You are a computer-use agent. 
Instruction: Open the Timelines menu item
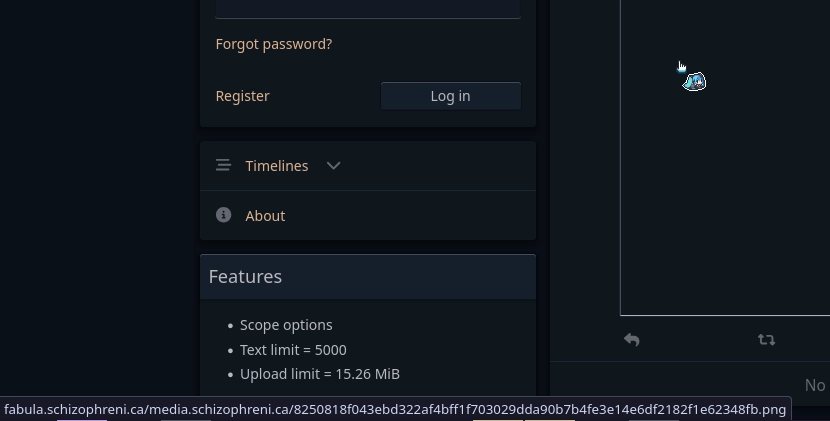click(277, 166)
